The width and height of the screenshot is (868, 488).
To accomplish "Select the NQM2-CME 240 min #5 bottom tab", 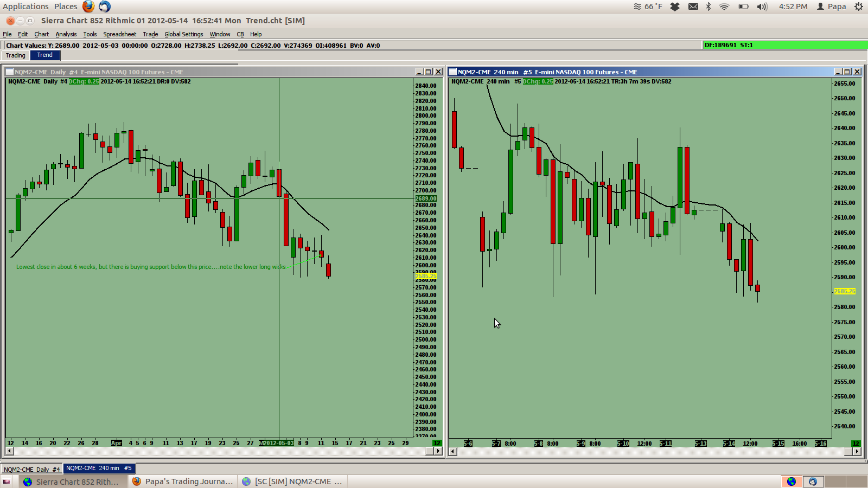I will [99, 468].
